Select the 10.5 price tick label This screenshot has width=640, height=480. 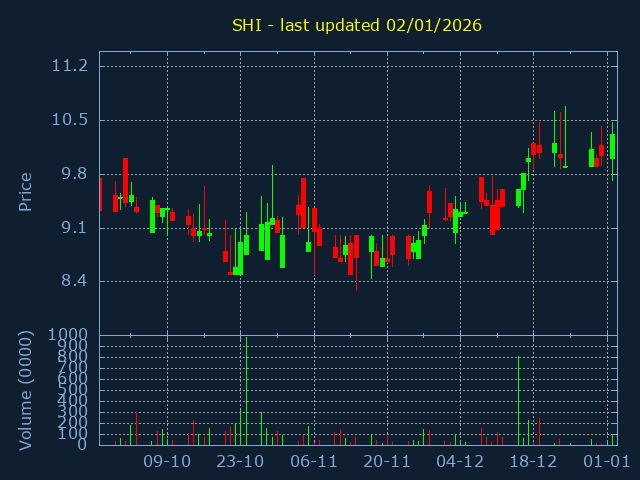69,120
